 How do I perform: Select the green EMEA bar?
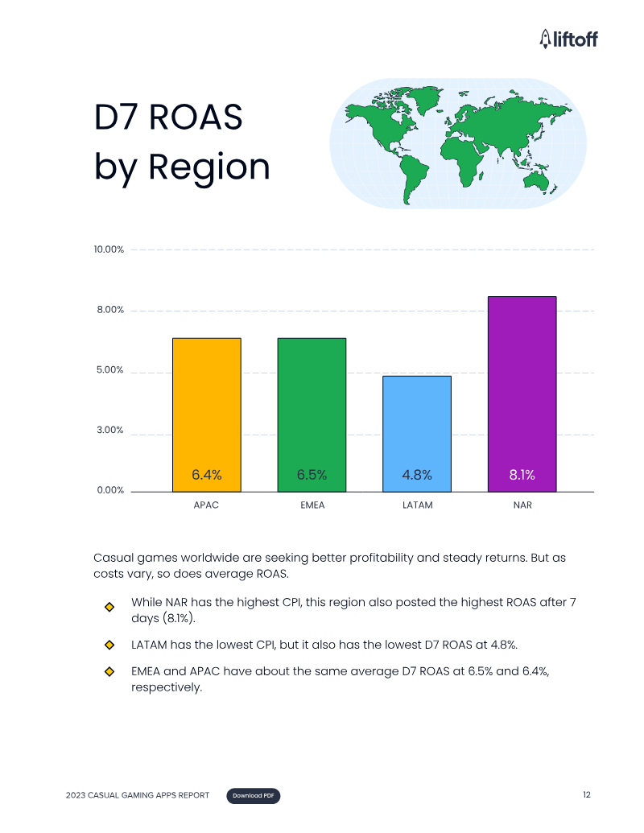tap(312, 415)
